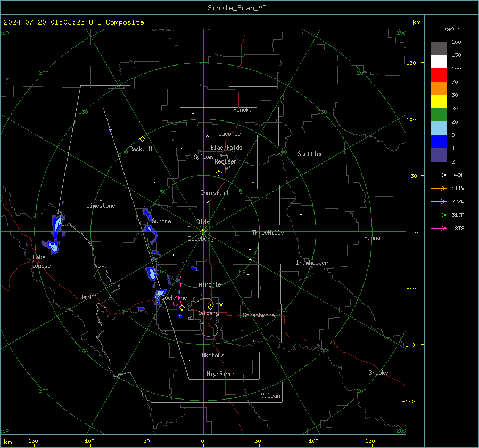Click the Sundre town label
Image resolution: width=479 pixels, height=448 pixels.
click(x=161, y=221)
